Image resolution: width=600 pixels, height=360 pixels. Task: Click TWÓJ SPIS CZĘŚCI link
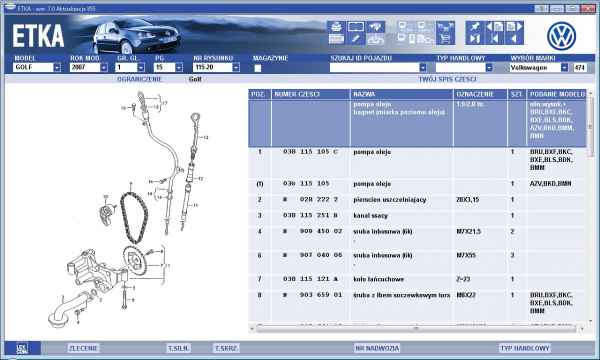[x=447, y=79]
